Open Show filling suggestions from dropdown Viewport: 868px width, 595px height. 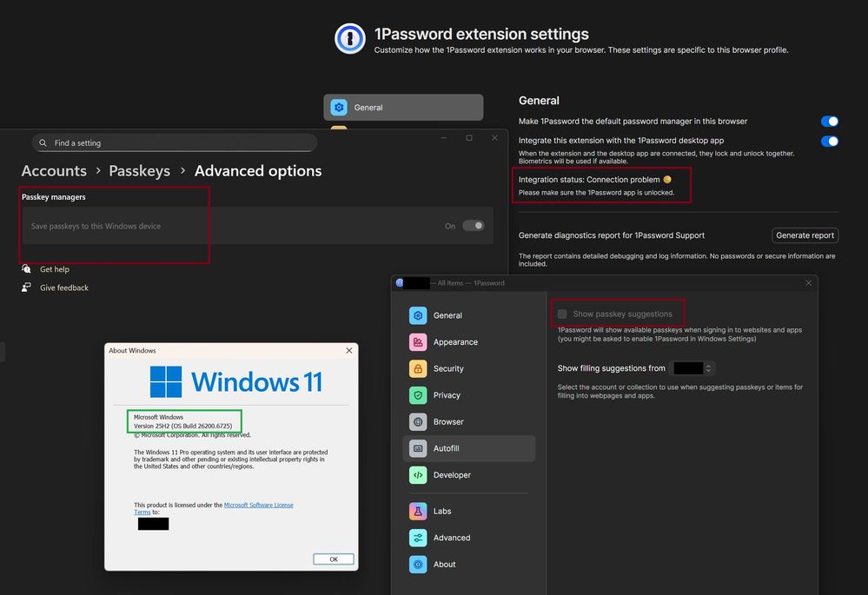[x=692, y=368]
